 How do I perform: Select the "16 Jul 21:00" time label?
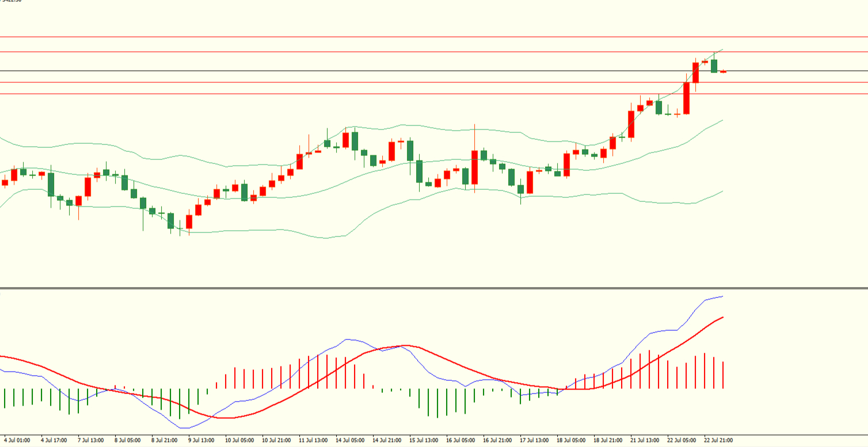497,441
